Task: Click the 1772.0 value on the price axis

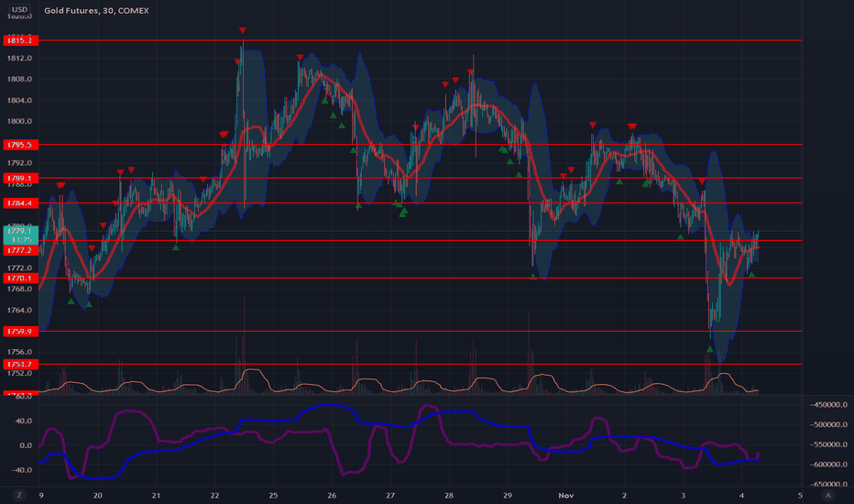Action: [19, 268]
